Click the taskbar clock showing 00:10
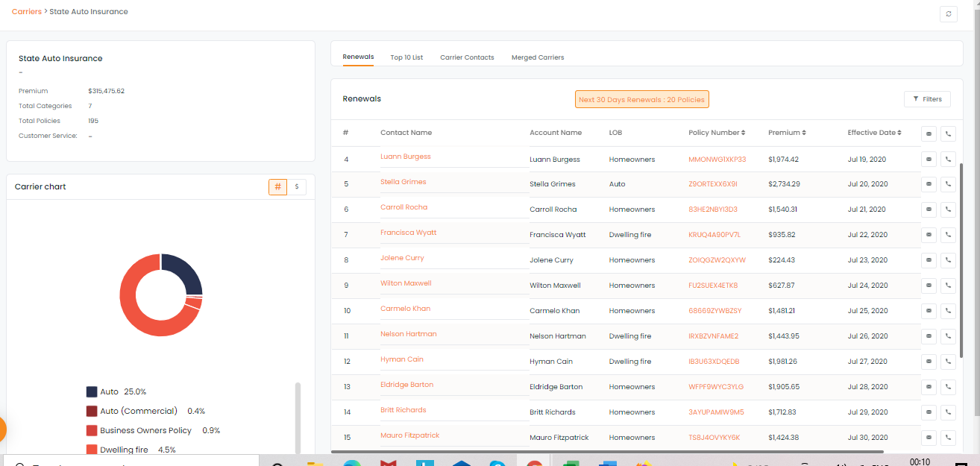The width and height of the screenshot is (980, 466). pyautogui.click(x=920, y=462)
